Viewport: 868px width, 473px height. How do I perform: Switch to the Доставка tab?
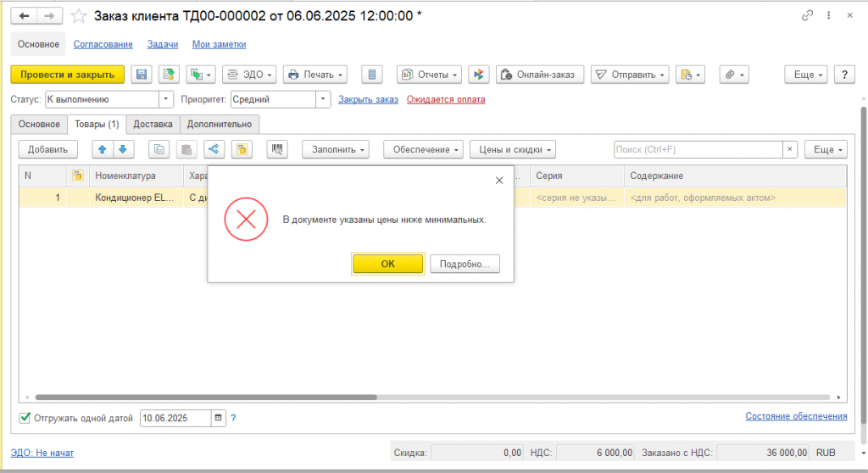pos(153,124)
